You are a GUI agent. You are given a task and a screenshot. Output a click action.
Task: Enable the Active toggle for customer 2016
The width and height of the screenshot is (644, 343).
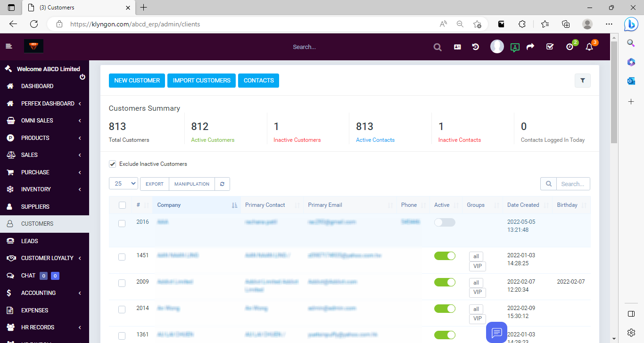point(445,222)
